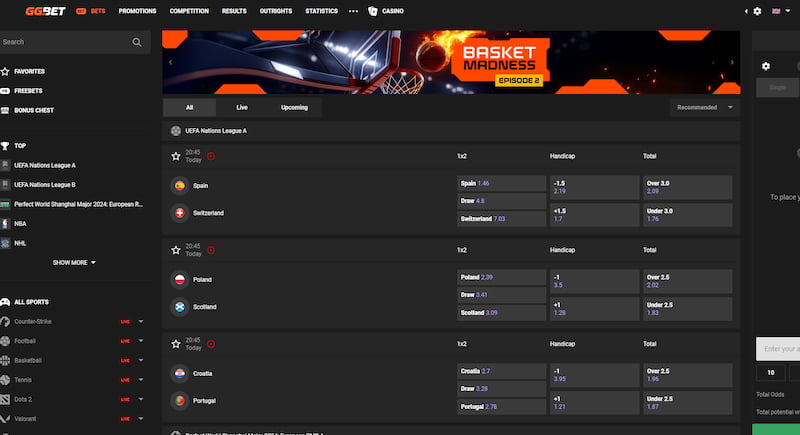
Task: Select Poland 2.39 odds
Action: point(501,277)
